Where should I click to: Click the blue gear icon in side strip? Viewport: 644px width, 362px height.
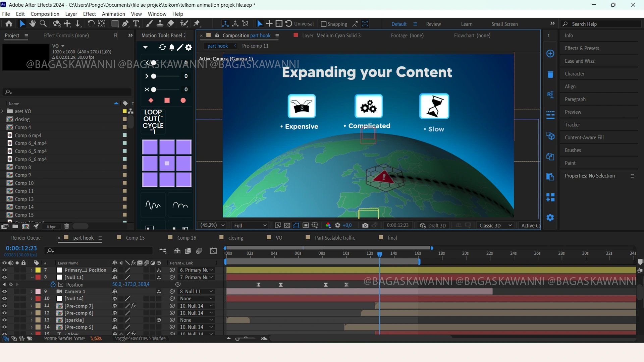(550, 218)
